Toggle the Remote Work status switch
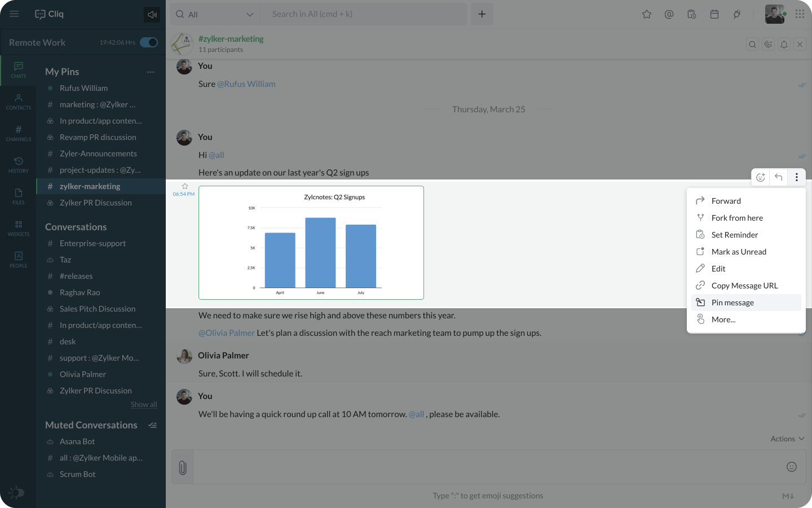The width and height of the screenshot is (812, 508). click(149, 42)
